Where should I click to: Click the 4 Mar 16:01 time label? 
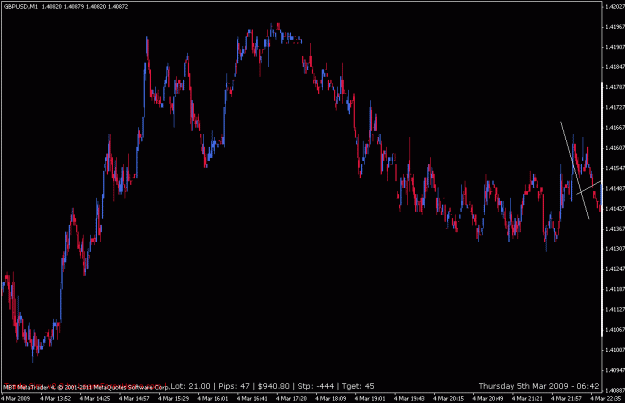click(213, 398)
